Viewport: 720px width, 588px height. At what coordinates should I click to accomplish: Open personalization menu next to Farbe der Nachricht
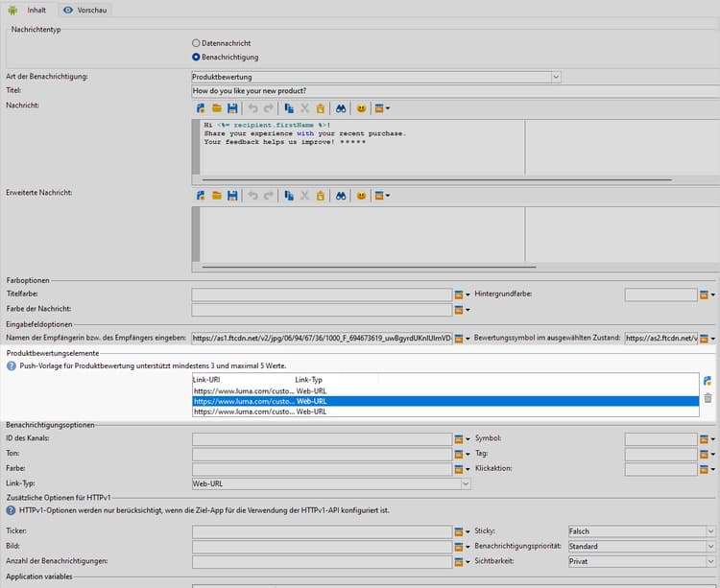[462, 311]
